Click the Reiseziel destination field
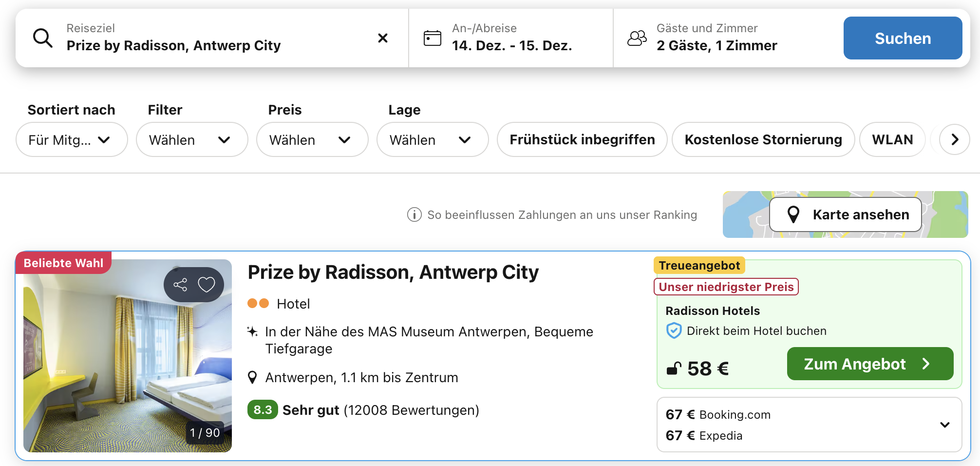The width and height of the screenshot is (980, 466). [x=214, y=38]
